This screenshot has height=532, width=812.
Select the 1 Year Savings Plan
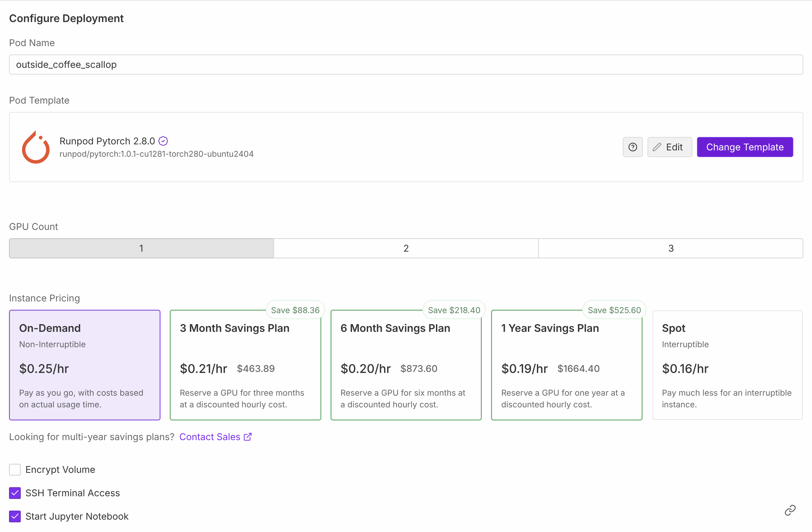coord(567,365)
